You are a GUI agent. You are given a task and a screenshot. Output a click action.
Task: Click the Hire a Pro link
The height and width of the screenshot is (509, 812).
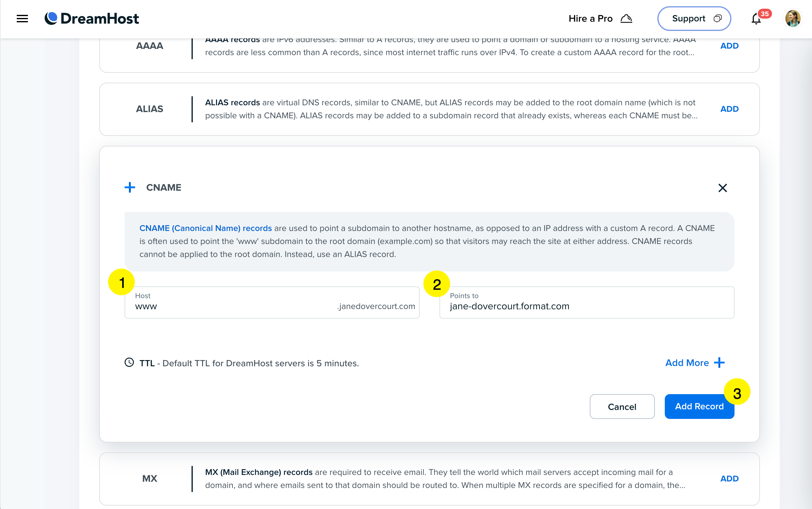tap(600, 19)
